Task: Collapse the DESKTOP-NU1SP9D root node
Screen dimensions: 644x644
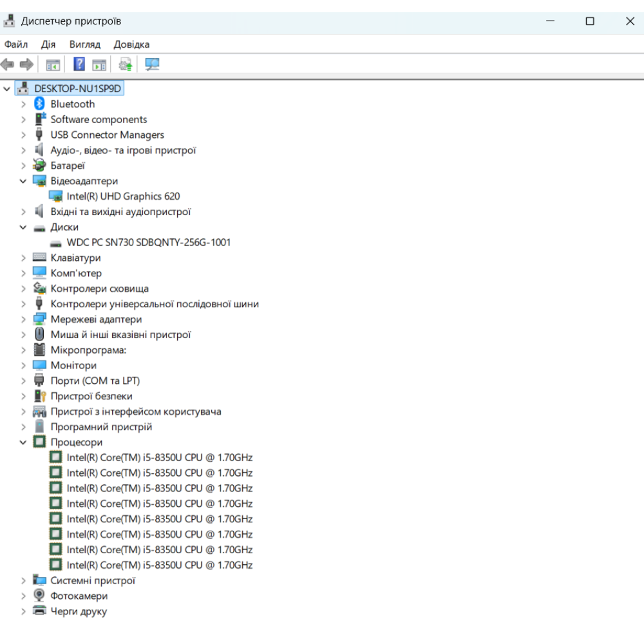Action: (7, 89)
